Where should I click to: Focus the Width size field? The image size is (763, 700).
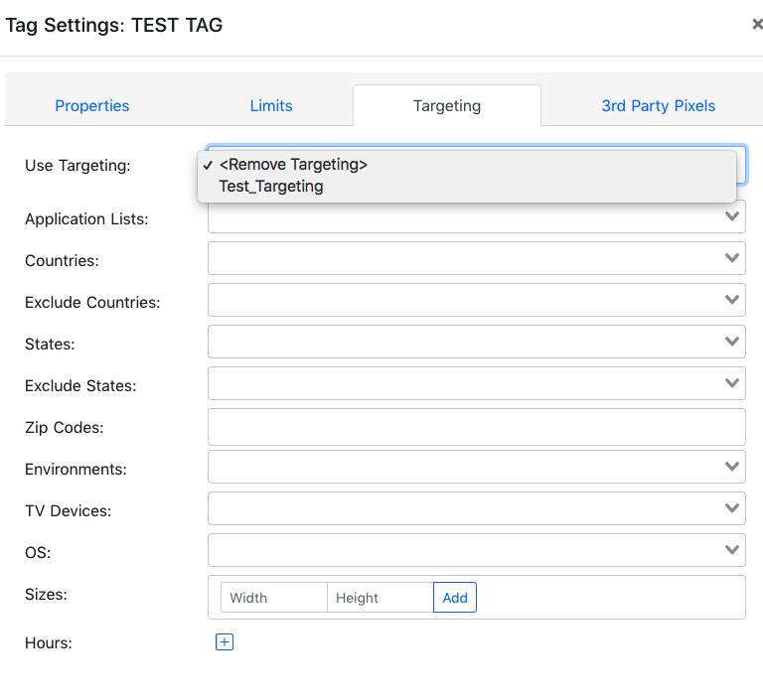(274, 598)
